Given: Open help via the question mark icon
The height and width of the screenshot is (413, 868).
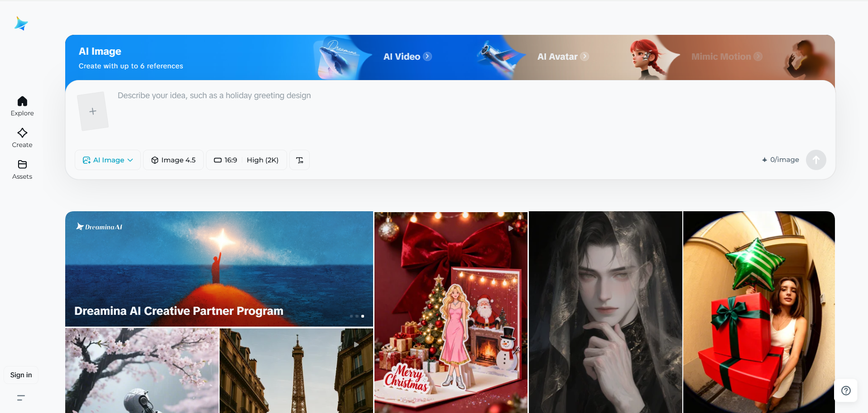Looking at the screenshot, I should click(846, 390).
